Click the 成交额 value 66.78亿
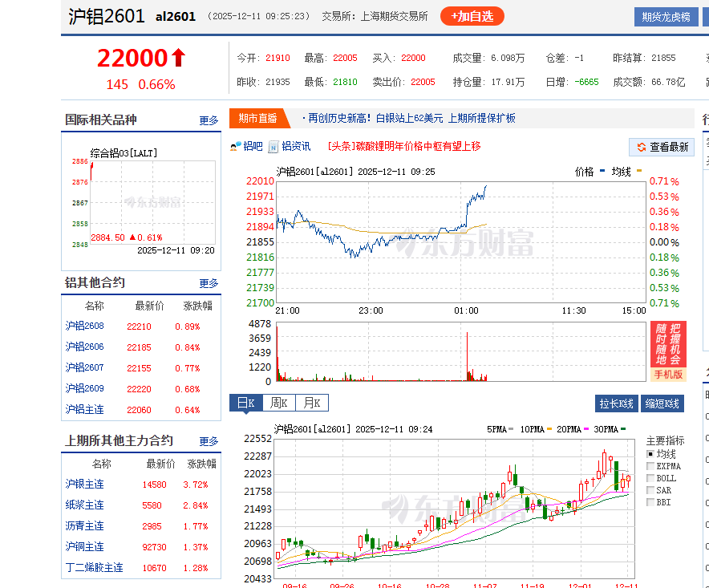The image size is (709, 588). (x=668, y=82)
